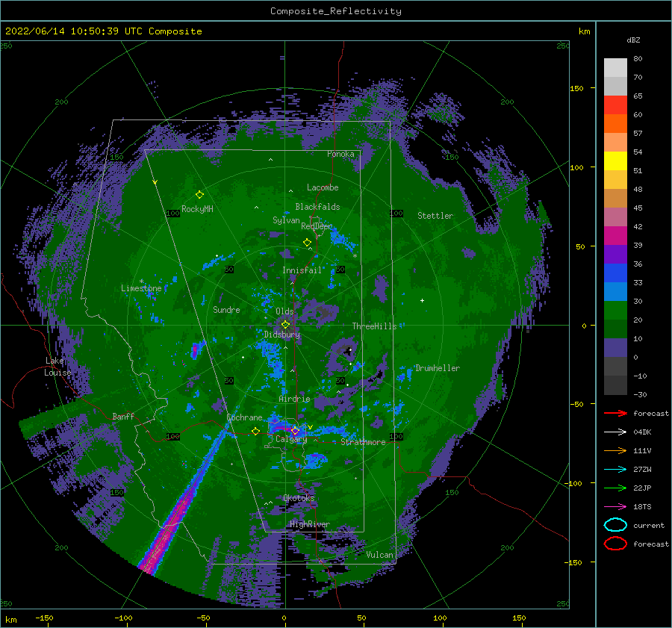This screenshot has height=628, width=672.
Task: Click the white 04DK arrow icon
Action: pos(615,432)
